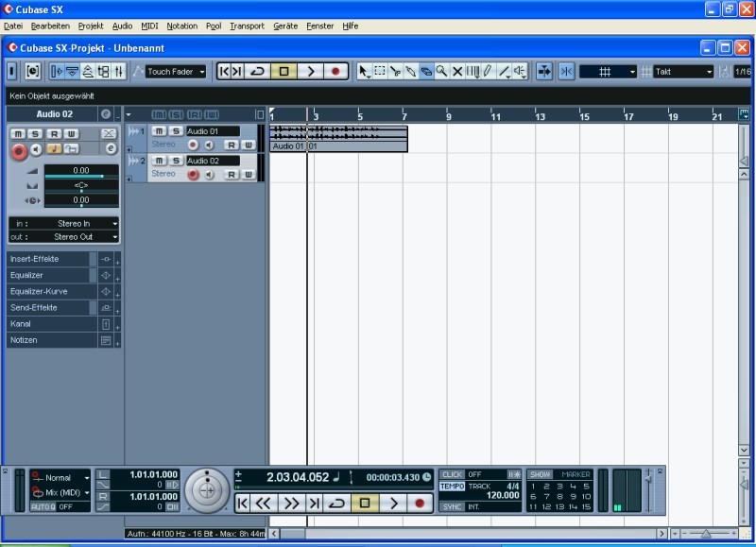The width and height of the screenshot is (756, 547).
Task: Select the Zoom magnifier tool
Action: pyautogui.click(x=441, y=72)
